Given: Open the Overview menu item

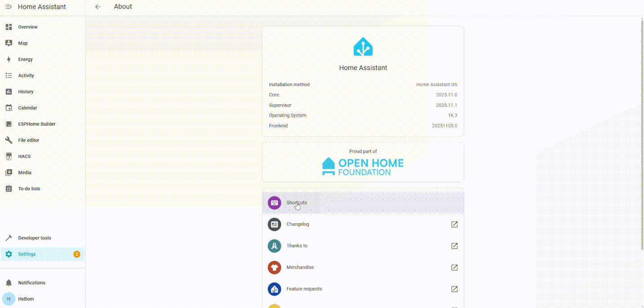Looking at the screenshot, I should click(x=43, y=27).
